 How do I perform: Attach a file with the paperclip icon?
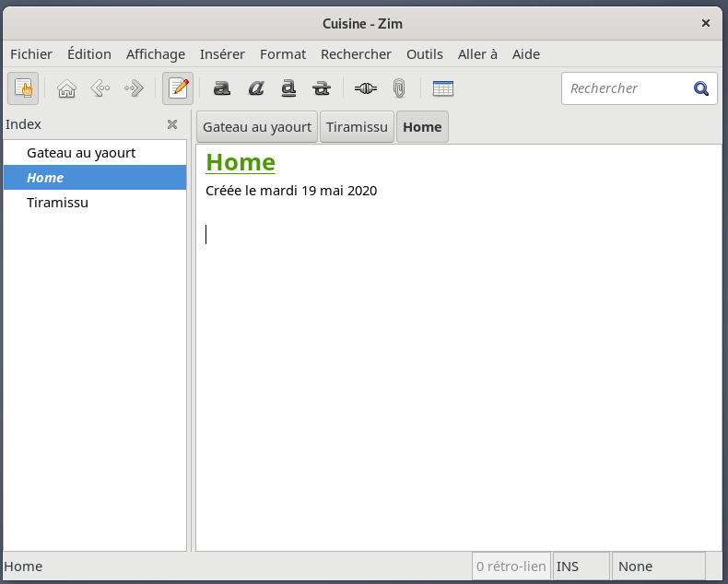[x=398, y=88]
